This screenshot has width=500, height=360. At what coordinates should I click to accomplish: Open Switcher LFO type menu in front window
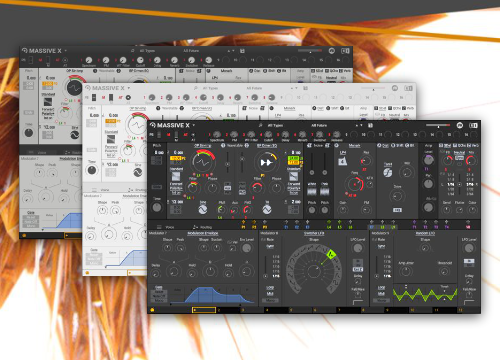pos(314,233)
